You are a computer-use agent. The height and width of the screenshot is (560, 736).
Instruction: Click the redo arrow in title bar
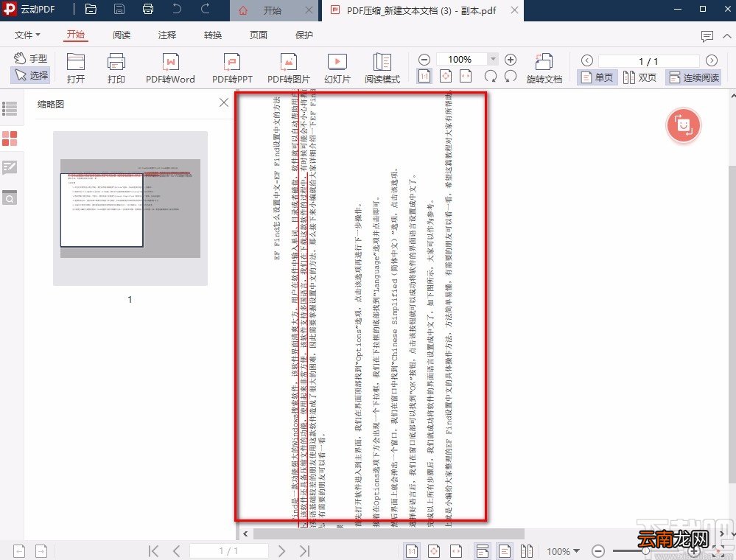click(205, 9)
